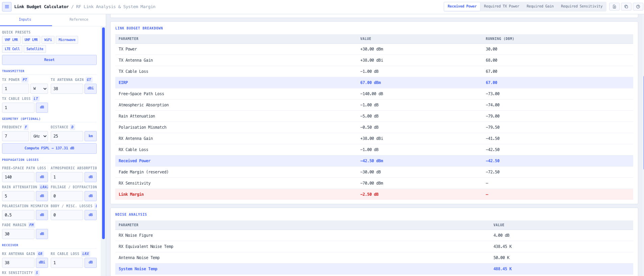644x276 pixels.
Task: Click the FM symbol badge beside Fade Margin
Action: coord(31,225)
